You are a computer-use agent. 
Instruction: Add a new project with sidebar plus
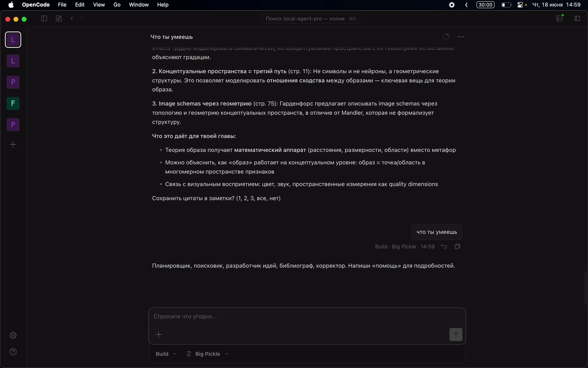point(13,144)
